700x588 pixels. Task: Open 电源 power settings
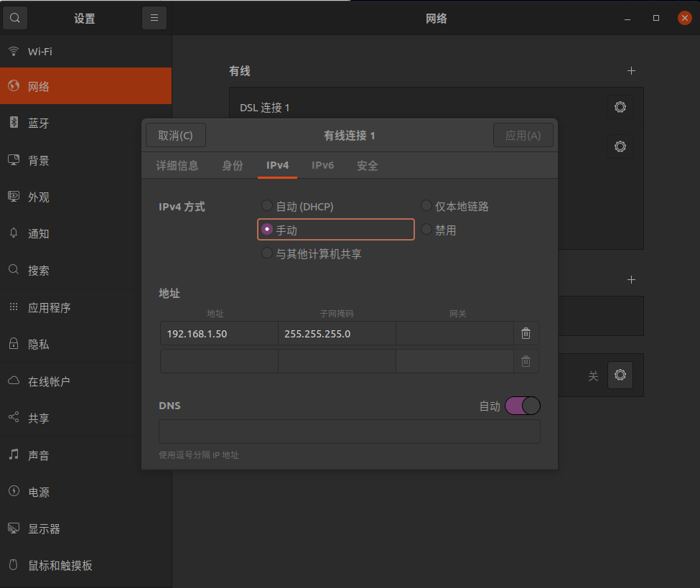(x=85, y=492)
